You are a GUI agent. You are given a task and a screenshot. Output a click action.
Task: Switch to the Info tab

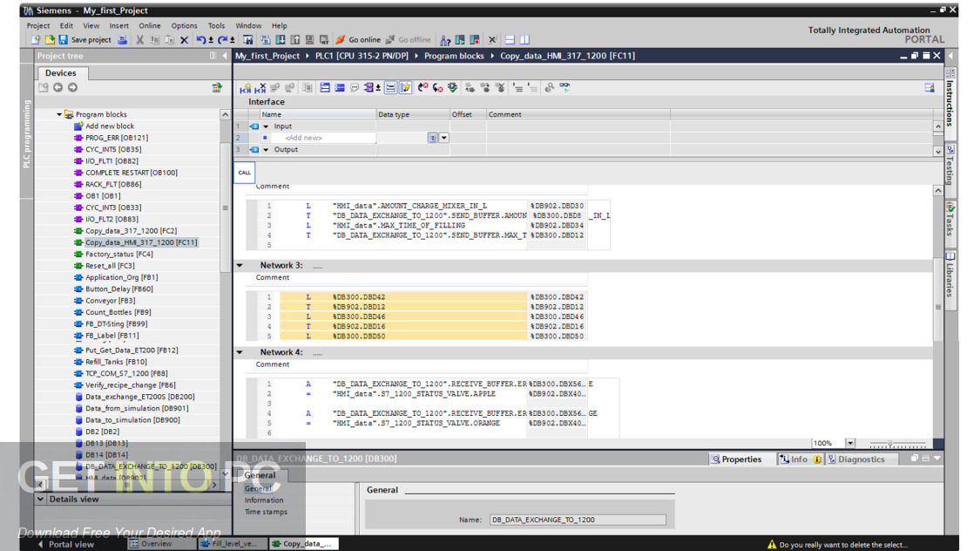tap(800, 459)
